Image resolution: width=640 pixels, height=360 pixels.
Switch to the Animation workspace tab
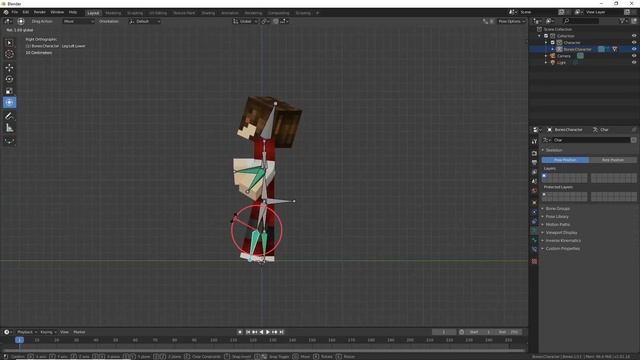tap(230, 13)
